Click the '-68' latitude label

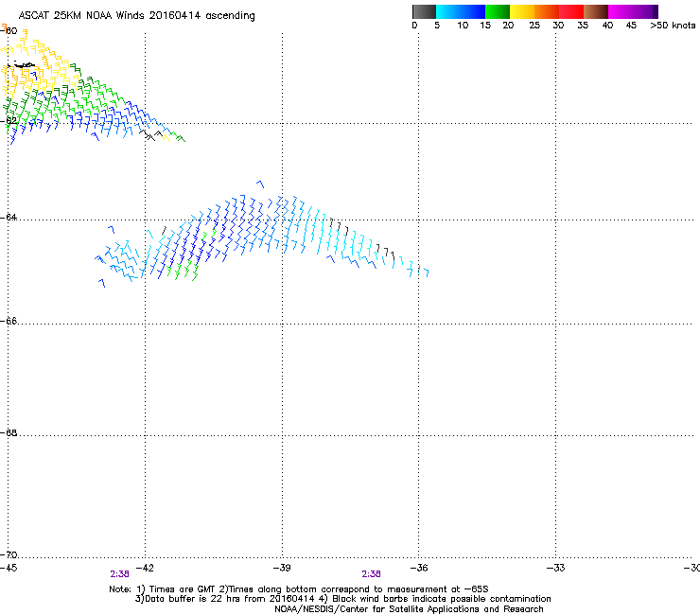9,433
